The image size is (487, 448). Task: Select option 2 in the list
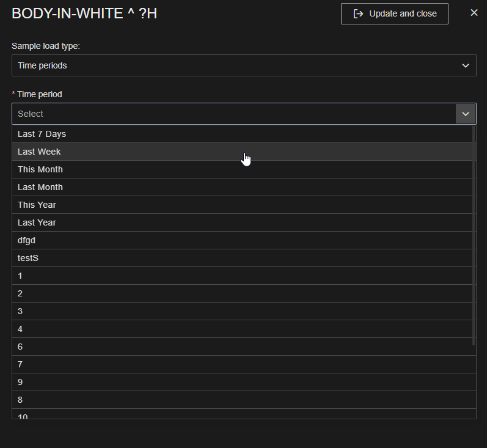[20, 293]
